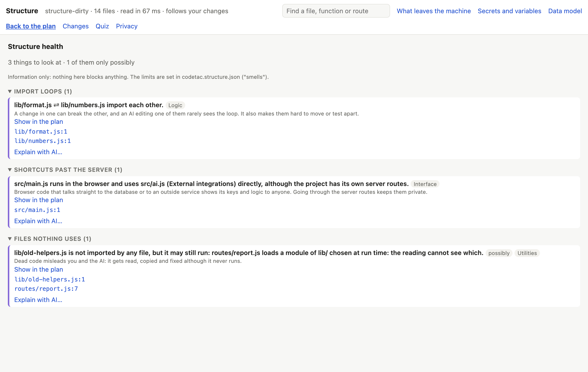Click 'Show in the plan' for lib/old-helpers.js
The image size is (588, 372).
[x=39, y=269]
